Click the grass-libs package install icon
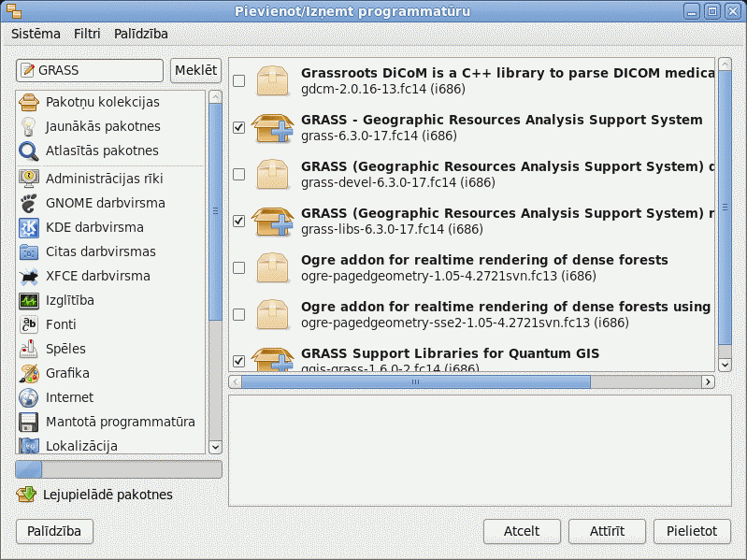This screenshot has height=560, width=747. [272, 221]
